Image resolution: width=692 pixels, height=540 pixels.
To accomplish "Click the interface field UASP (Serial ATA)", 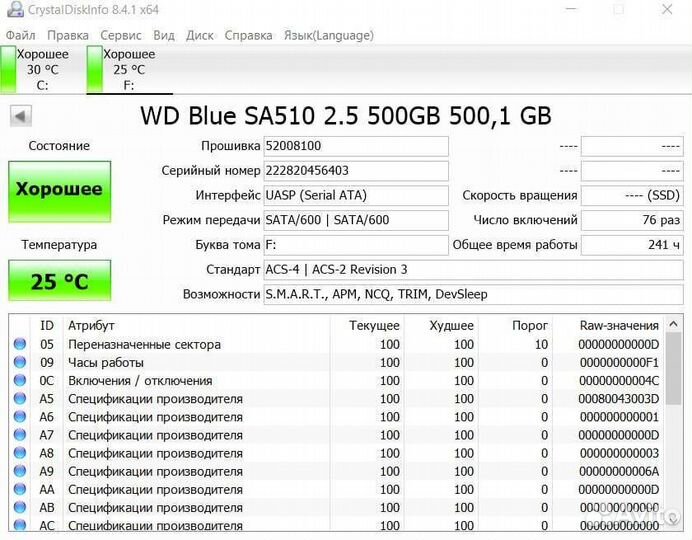I will pyautogui.click(x=356, y=195).
